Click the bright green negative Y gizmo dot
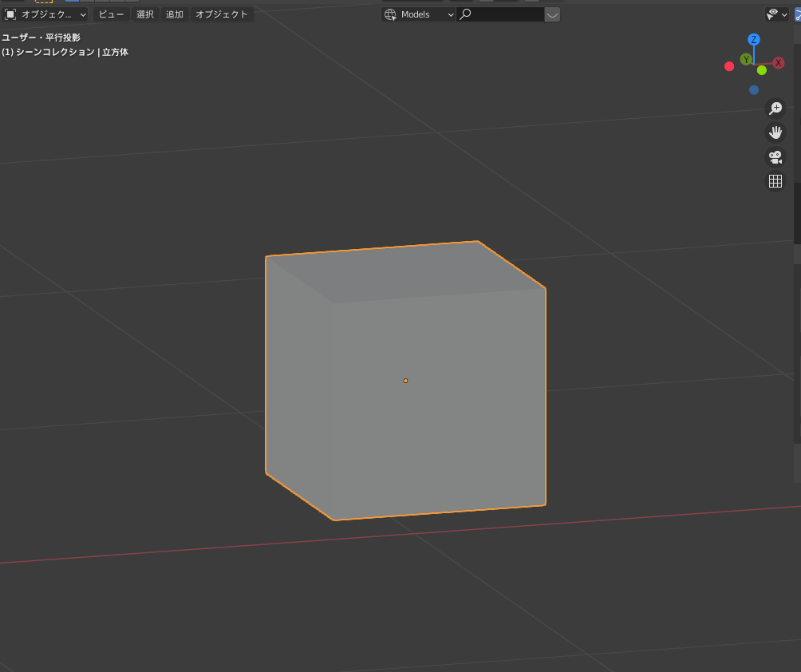The height and width of the screenshot is (672, 801). (762, 70)
